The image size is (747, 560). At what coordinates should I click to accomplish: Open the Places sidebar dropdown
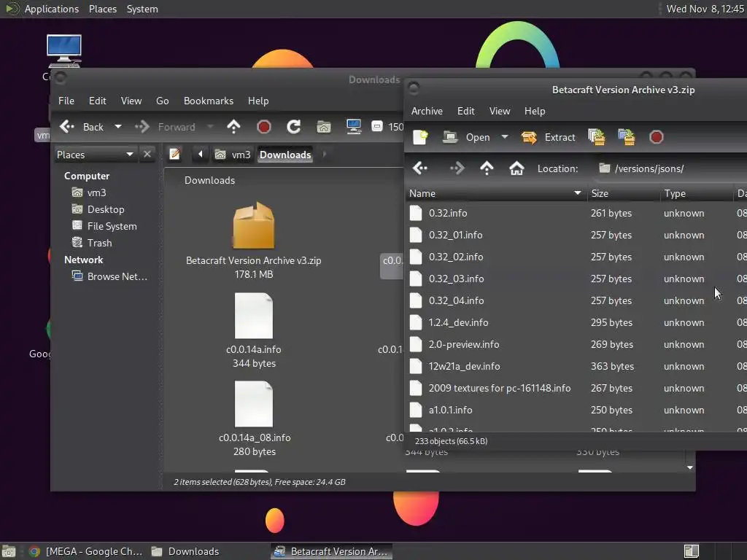95,155
